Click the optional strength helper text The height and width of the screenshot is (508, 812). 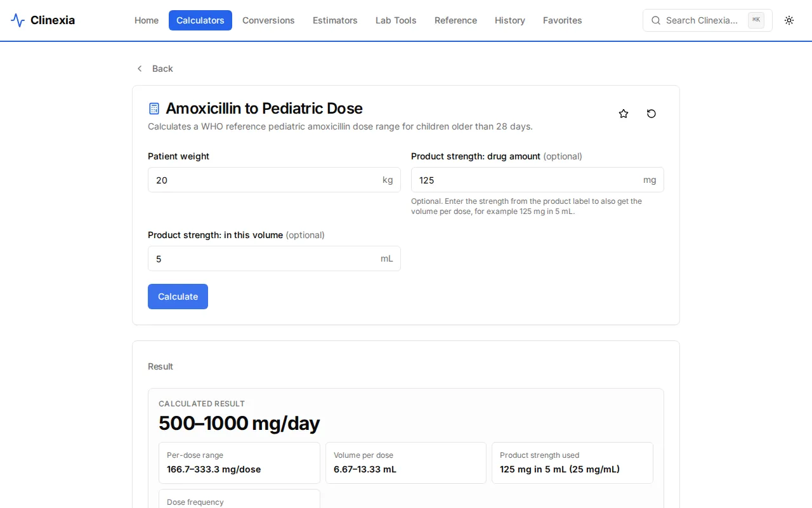527,206
